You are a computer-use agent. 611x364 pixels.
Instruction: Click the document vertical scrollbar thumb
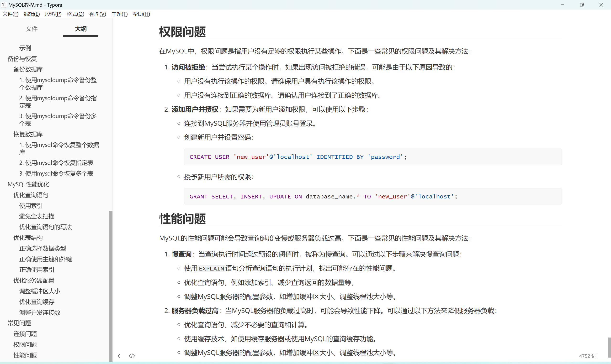click(x=609, y=347)
